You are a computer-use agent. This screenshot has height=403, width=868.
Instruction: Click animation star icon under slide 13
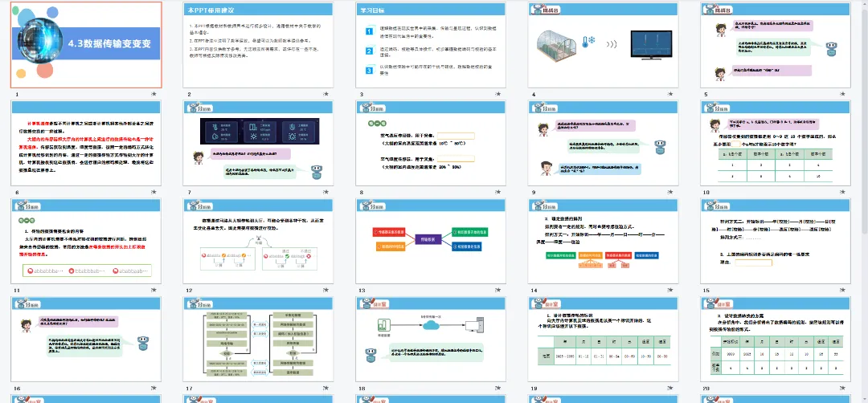click(x=499, y=291)
